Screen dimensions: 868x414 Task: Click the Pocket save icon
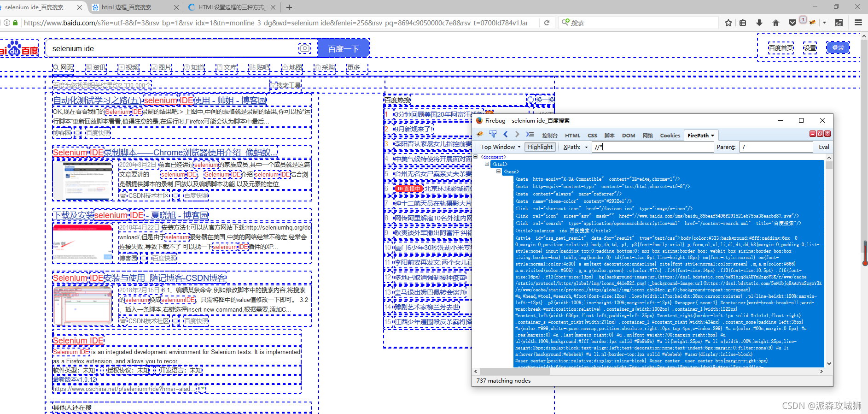click(x=792, y=23)
